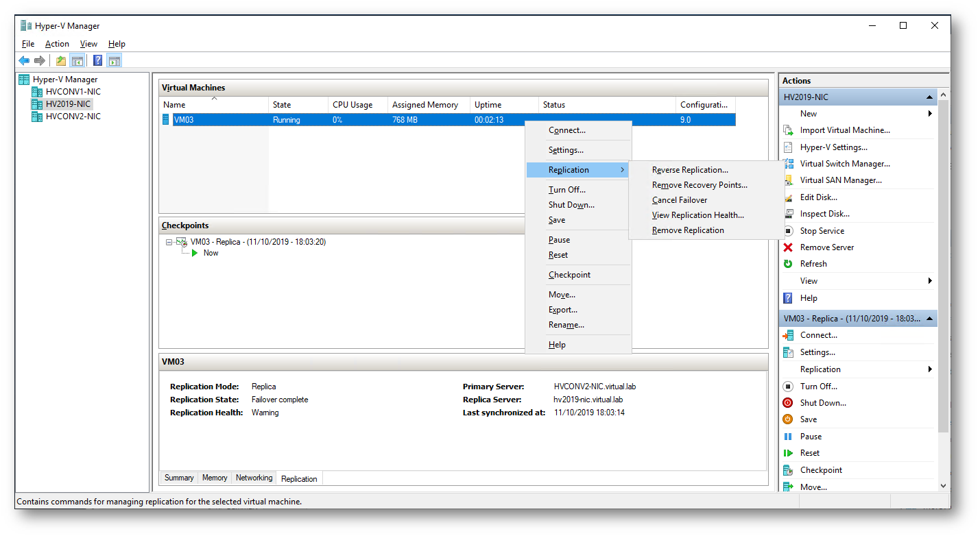Choose View Replication Health from submenu

click(706, 215)
